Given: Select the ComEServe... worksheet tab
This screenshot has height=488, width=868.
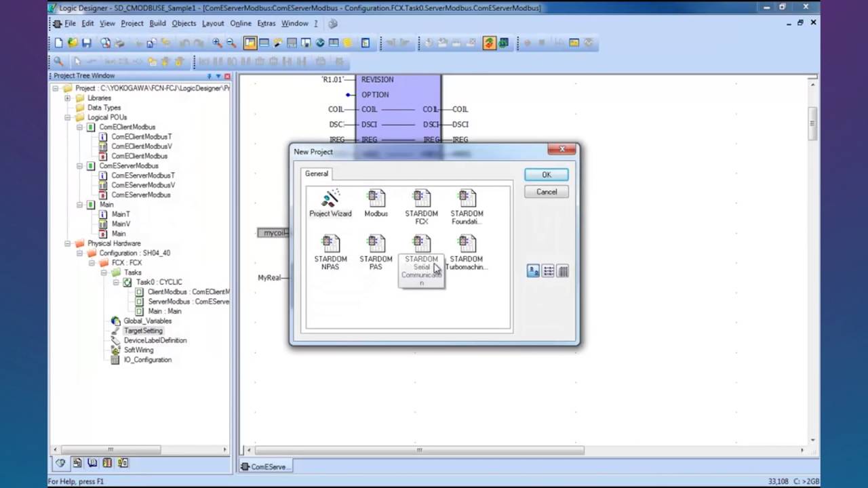Looking at the screenshot, I should click(x=266, y=466).
